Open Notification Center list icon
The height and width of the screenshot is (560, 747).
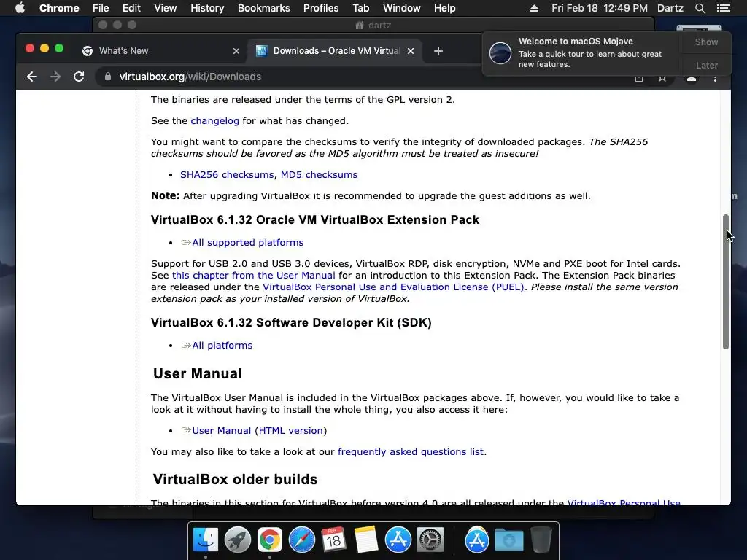723,8
